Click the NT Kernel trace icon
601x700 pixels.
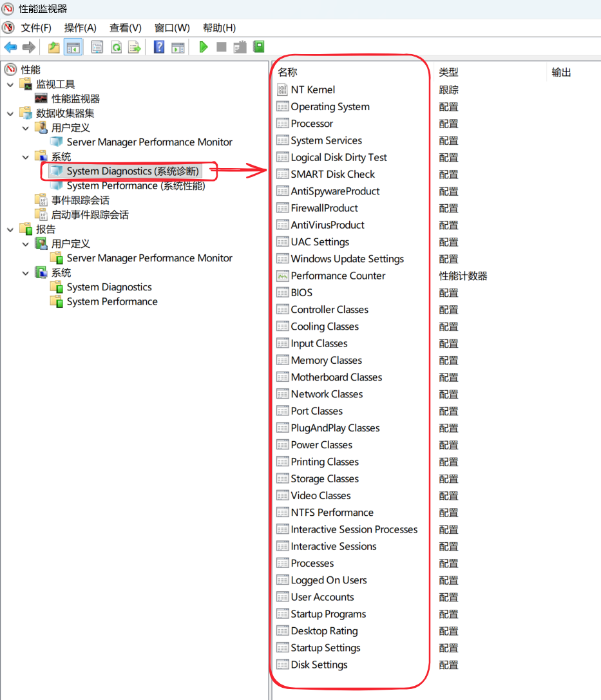click(282, 90)
